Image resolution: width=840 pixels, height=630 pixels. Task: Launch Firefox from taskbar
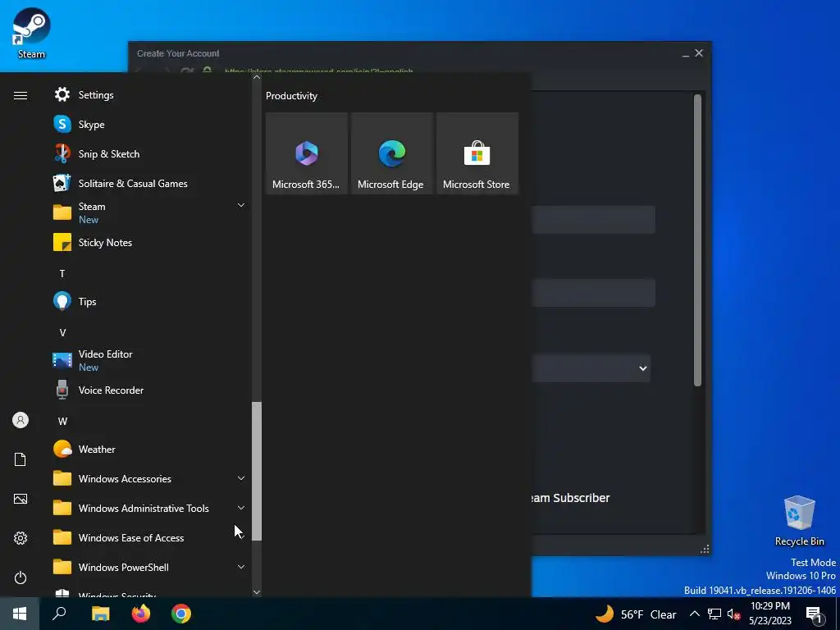pos(141,614)
